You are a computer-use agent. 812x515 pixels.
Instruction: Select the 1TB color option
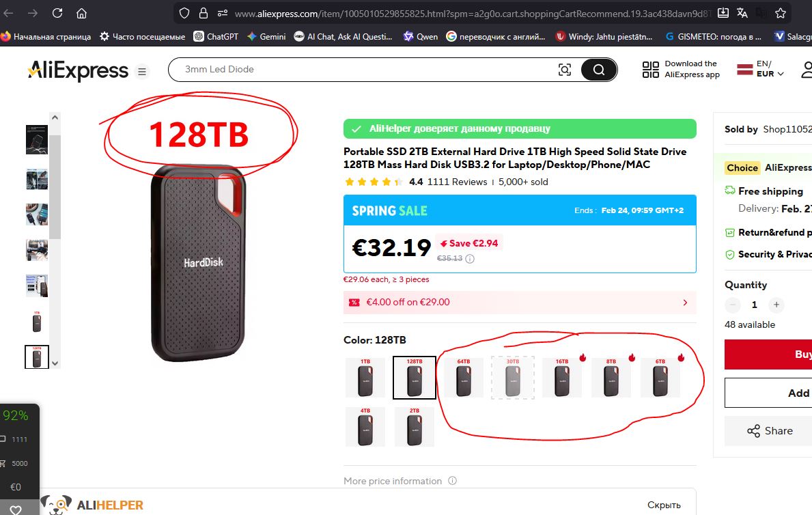[365, 378]
